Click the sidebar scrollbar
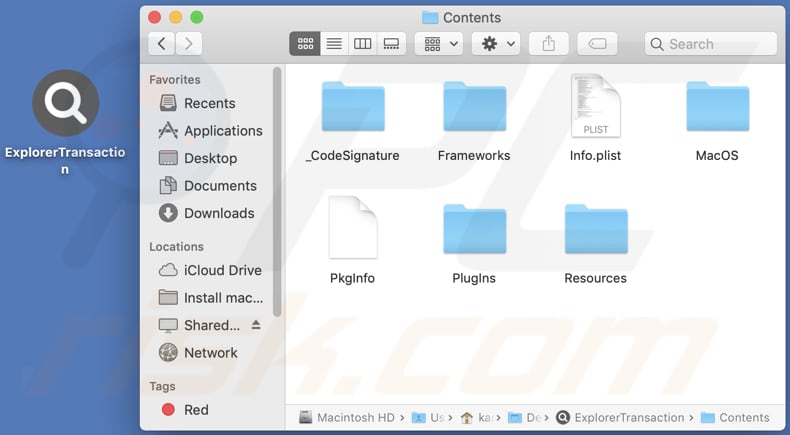The height and width of the screenshot is (435, 790). (277, 192)
